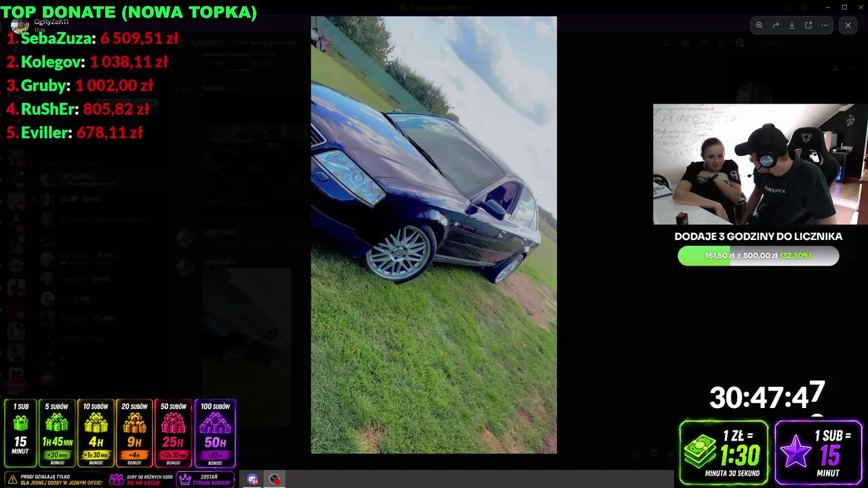Viewport: 868px width, 488px height.
Task: Click the "TOP DONATE (NOWA TOPKA)" title
Action: [129, 12]
